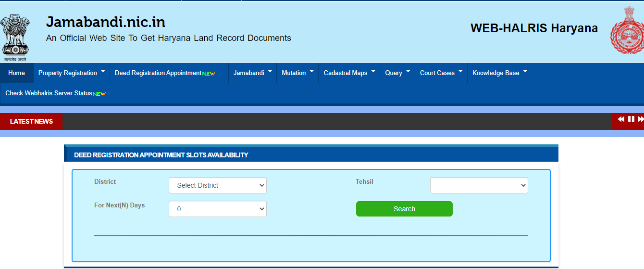Fast-forward the latest news ticker

point(640,119)
